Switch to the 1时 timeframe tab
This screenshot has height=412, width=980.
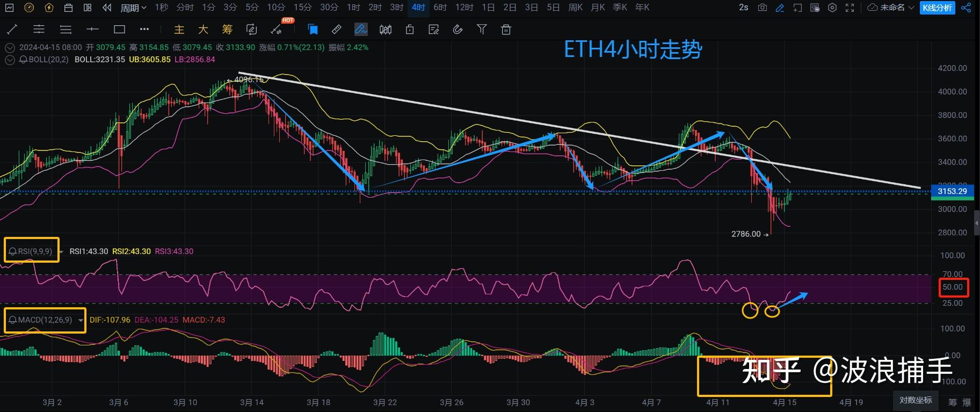353,8
